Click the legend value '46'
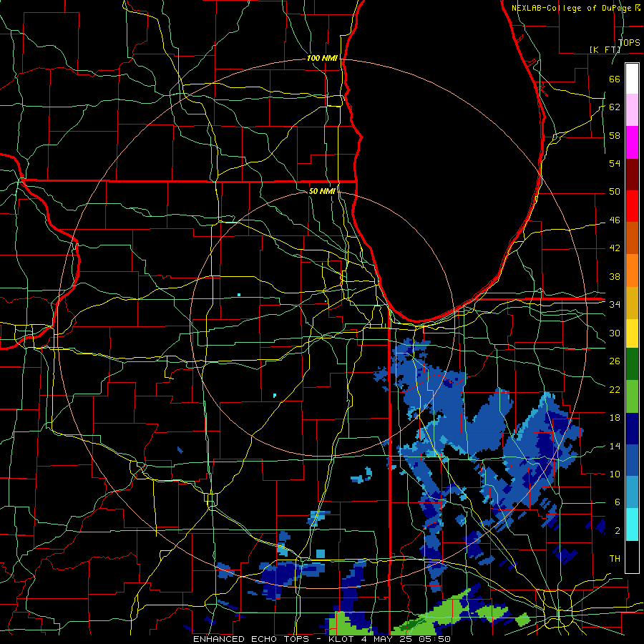 point(615,220)
